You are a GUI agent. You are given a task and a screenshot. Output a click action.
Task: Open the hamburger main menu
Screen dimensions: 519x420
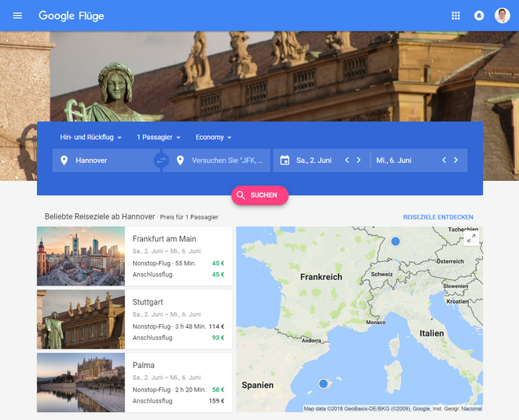(x=17, y=16)
